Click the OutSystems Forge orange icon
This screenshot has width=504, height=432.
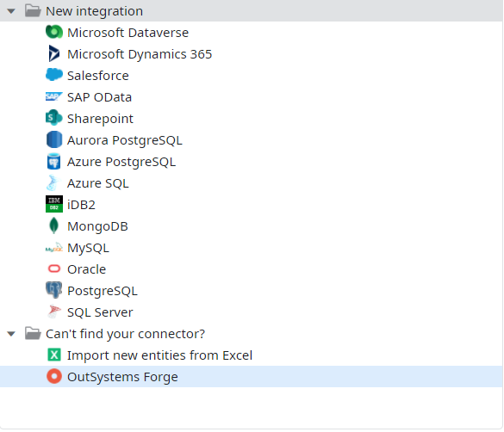click(x=54, y=376)
